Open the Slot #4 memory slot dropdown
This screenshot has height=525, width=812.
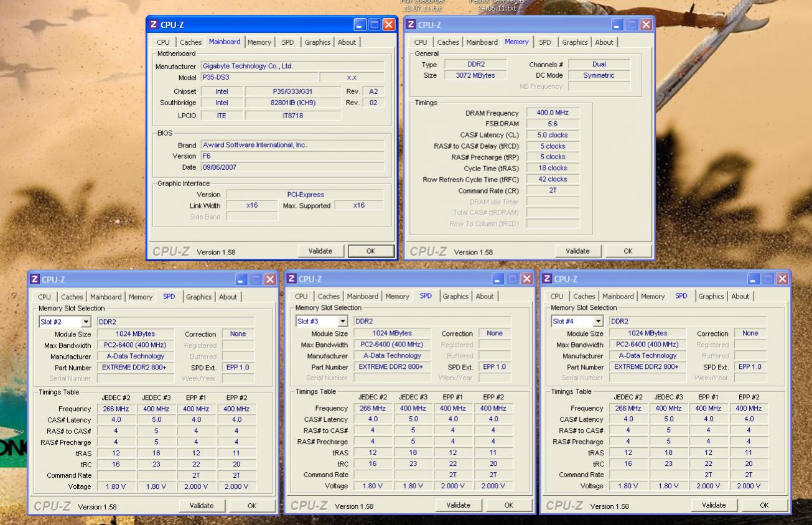[x=598, y=322]
